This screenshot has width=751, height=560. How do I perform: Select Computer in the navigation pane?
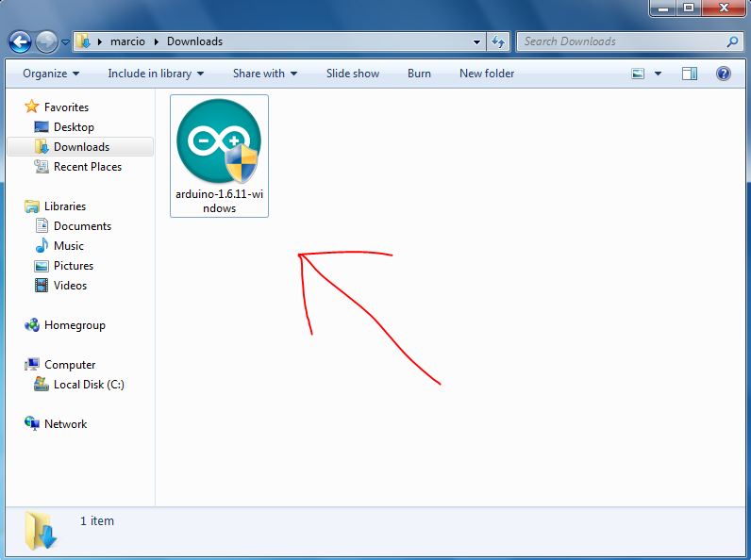(x=70, y=365)
